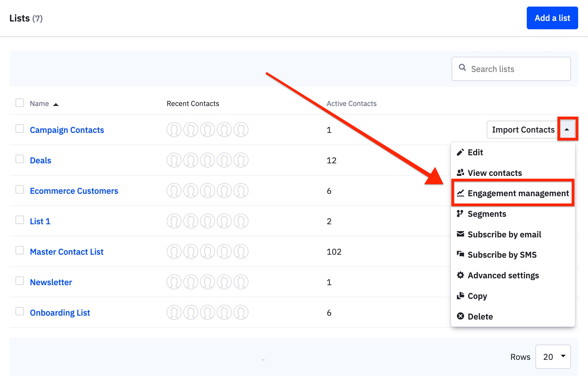The image size is (588, 390).
Task: Click the Segments branch icon
Action: tap(460, 214)
